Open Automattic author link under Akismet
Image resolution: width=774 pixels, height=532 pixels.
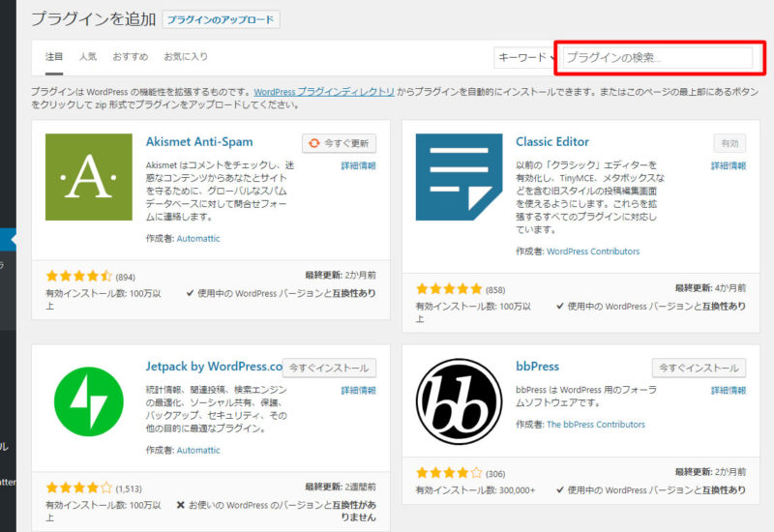click(198, 238)
